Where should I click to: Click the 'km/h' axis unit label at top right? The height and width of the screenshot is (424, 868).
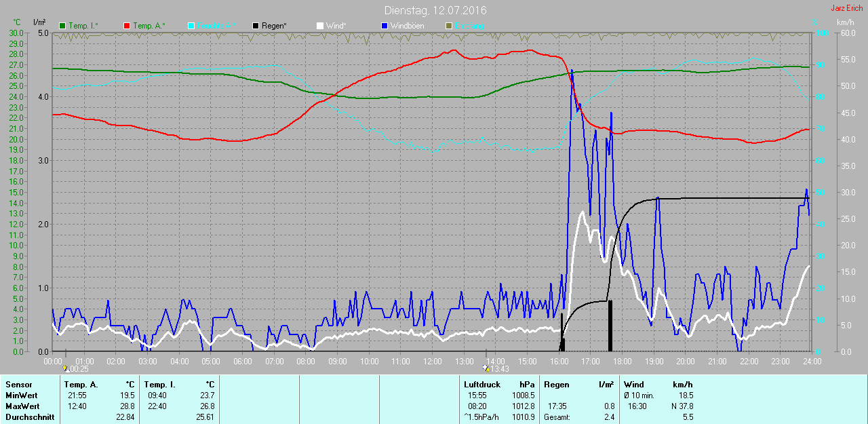point(846,22)
